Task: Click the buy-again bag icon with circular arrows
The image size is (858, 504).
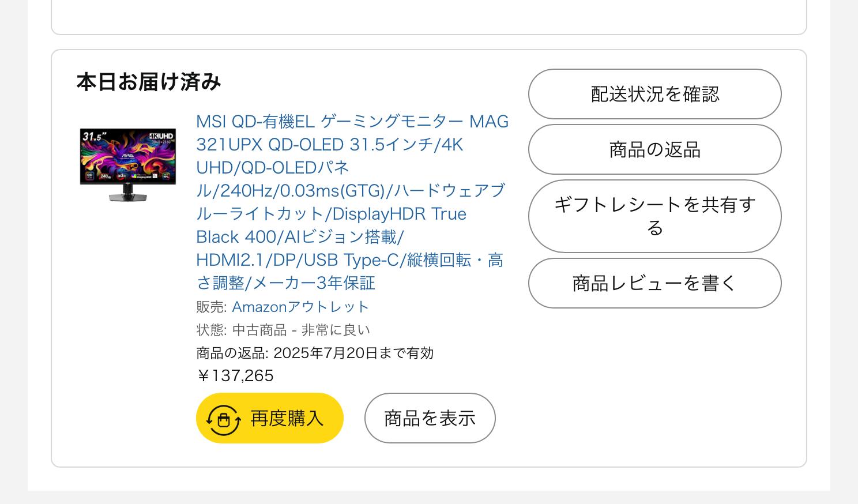Action: [223, 419]
